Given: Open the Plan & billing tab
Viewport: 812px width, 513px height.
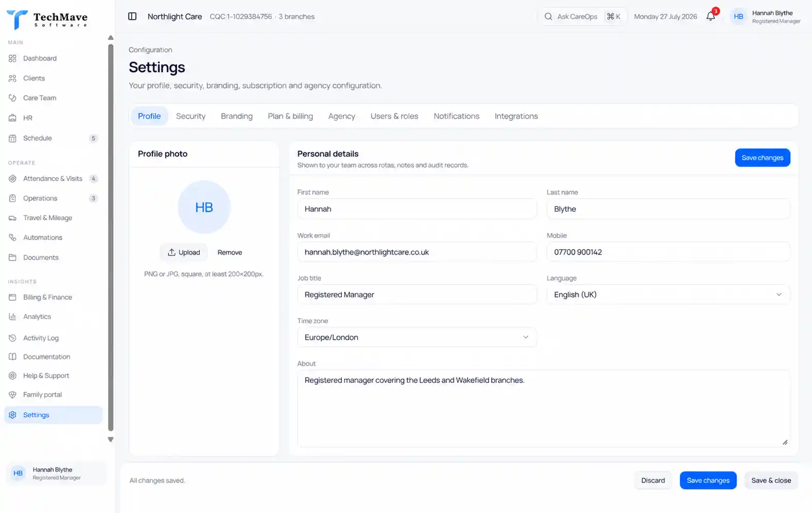Looking at the screenshot, I should [x=290, y=116].
